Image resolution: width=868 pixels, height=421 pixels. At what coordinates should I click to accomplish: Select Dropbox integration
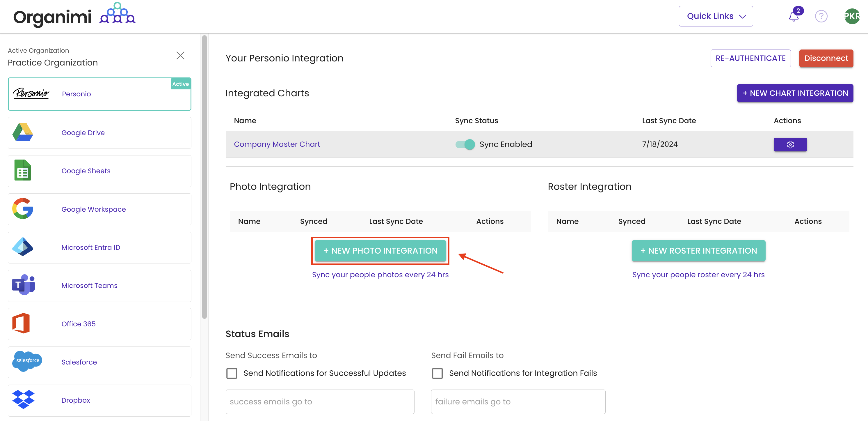point(99,400)
